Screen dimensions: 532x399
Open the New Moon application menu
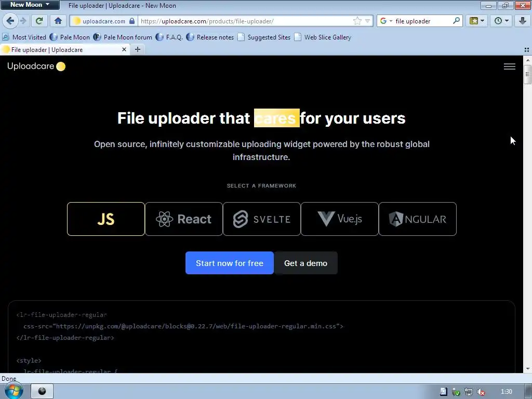(30, 5)
